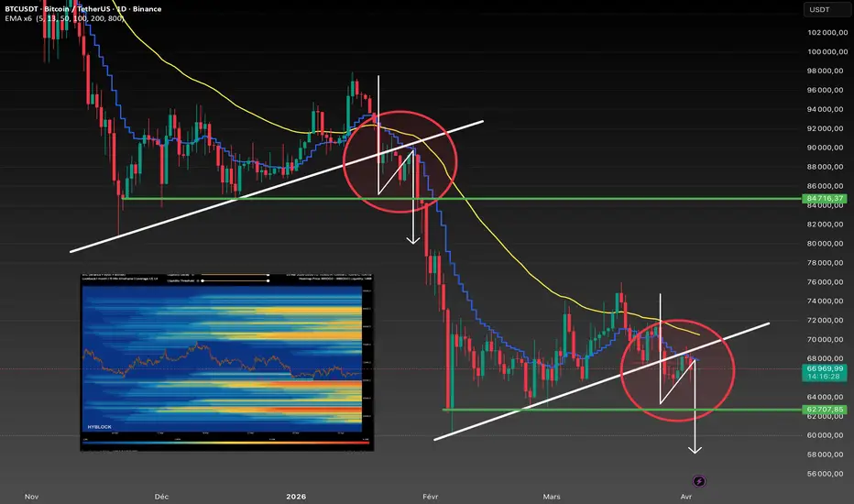The image size is (854, 504).
Task: Open the Hyblock liquidity heatmap thumbnail
Action: 227,362
